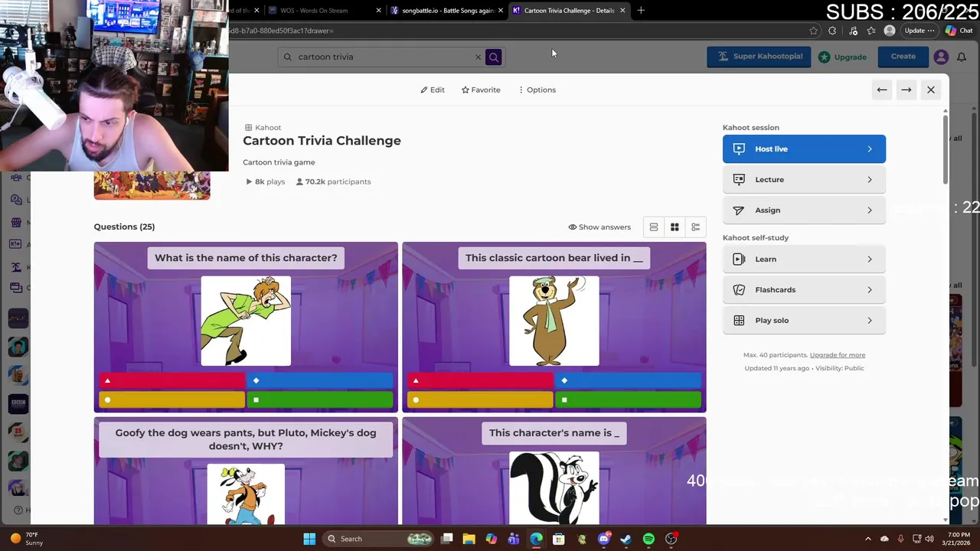Open File Explorer from the taskbar

point(469,539)
